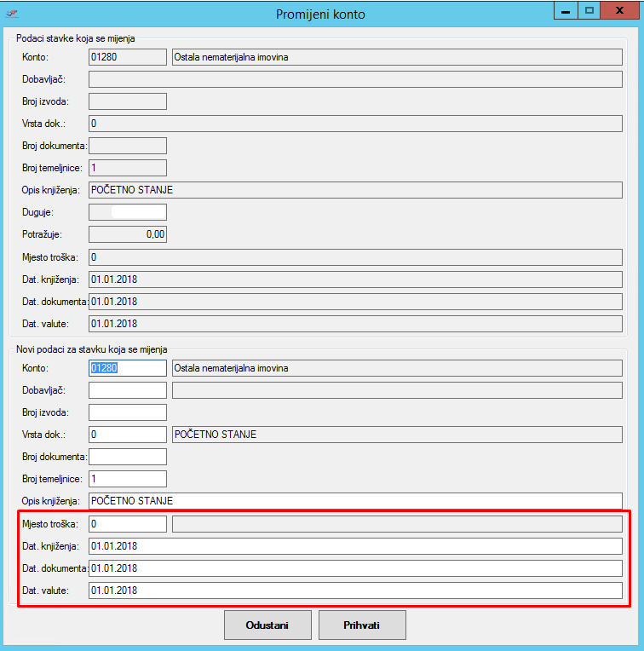The height and width of the screenshot is (651, 644).
Task: Maximize the Promijeni konto window
Action: [x=589, y=11]
